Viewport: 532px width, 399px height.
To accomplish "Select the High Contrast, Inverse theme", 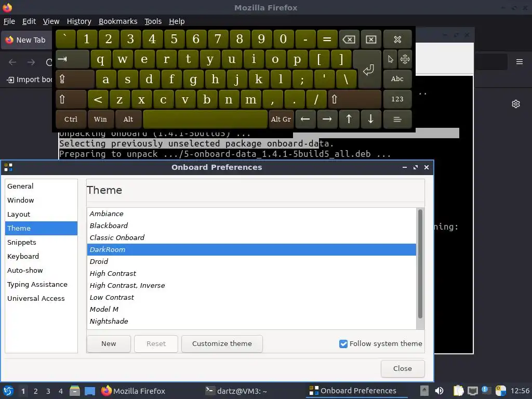I will (x=251, y=285).
